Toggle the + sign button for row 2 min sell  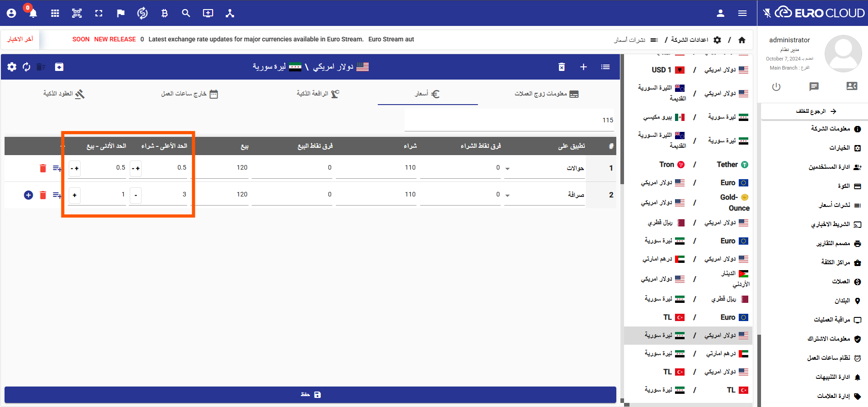pos(75,196)
